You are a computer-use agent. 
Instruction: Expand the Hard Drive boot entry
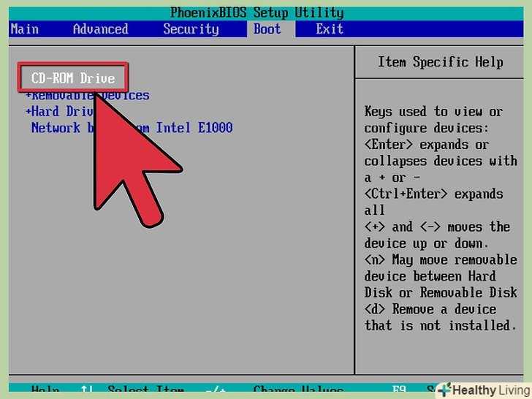[x=59, y=111]
